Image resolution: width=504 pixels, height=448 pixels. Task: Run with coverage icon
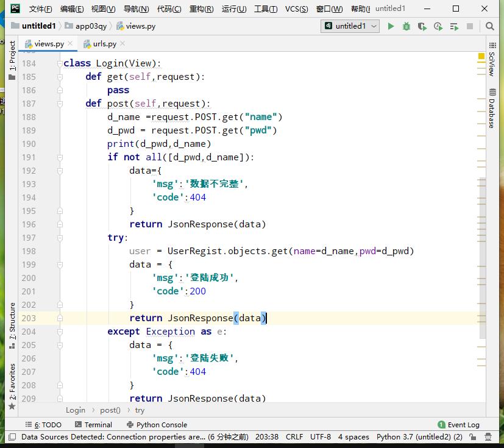click(422, 26)
